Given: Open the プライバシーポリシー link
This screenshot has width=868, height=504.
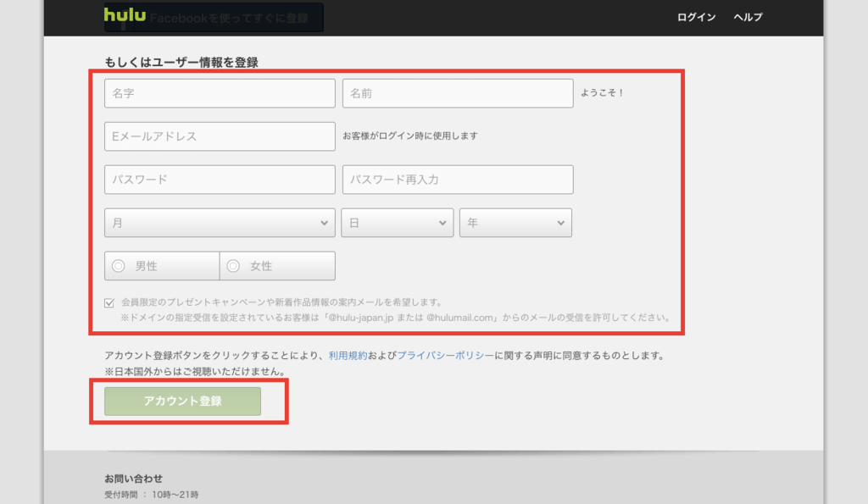Looking at the screenshot, I should coord(445,356).
